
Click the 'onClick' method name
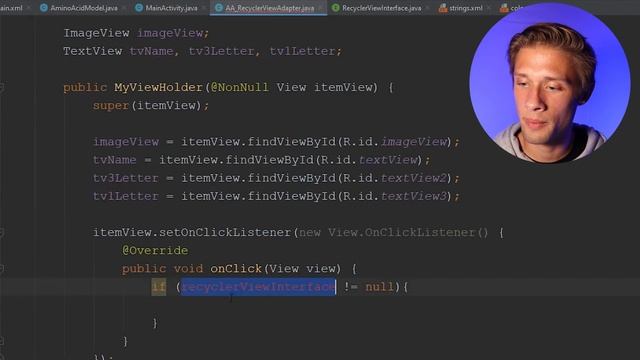236,269
